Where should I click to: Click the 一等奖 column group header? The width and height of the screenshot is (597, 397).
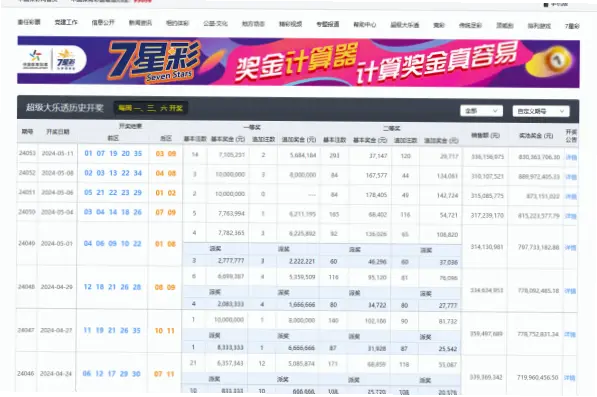point(252,127)
